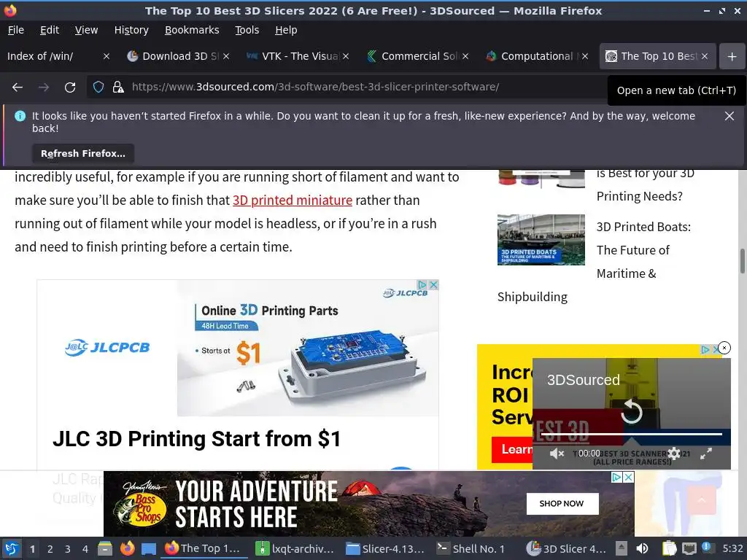Click the removable media eject tray icon

pyautogui.click(x=622, y=548)
